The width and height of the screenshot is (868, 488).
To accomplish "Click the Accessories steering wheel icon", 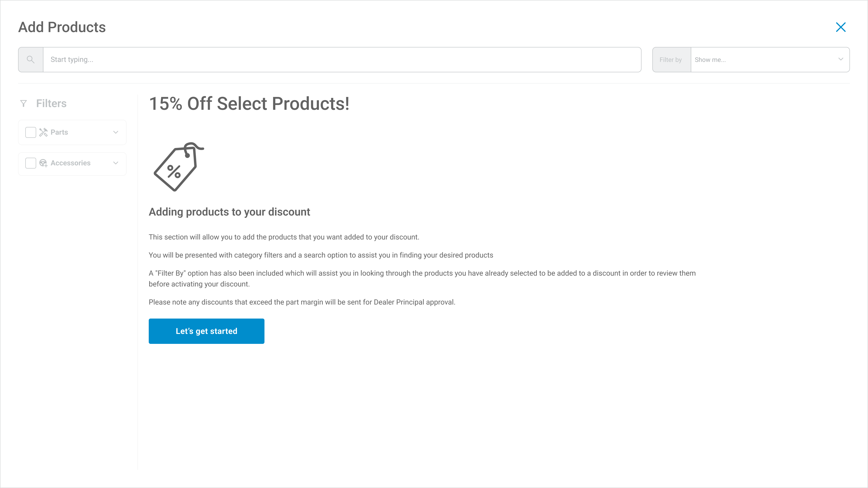I will tap(43, 163).
